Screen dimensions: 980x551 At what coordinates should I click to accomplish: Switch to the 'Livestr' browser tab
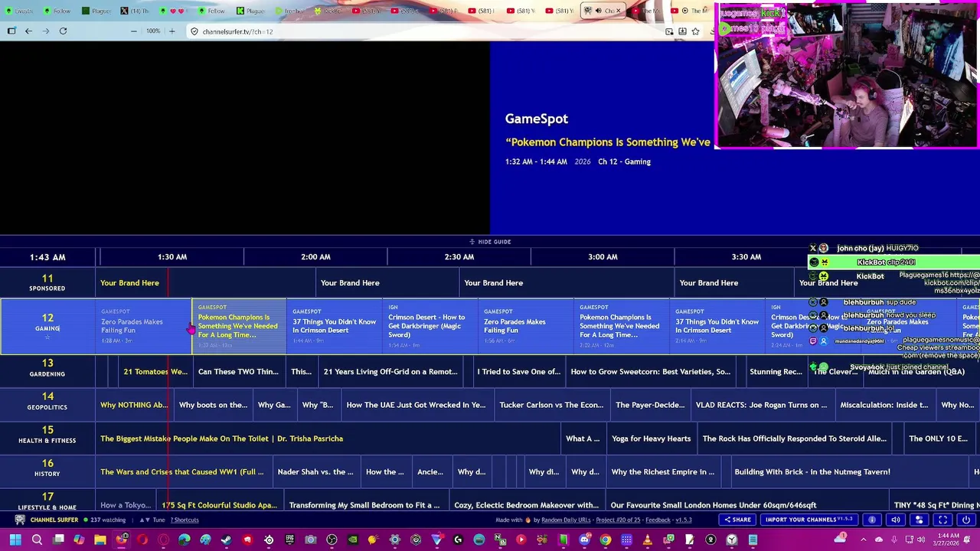(20, 11)
